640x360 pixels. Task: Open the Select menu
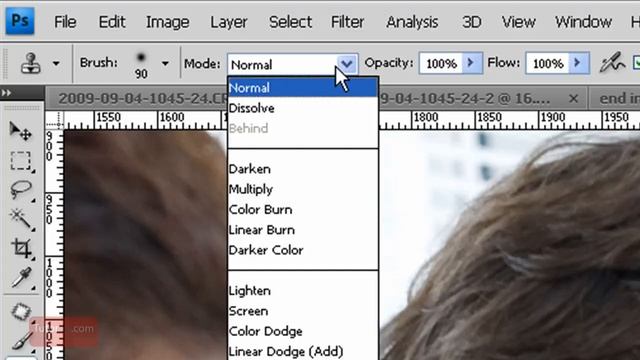(290, 22)
